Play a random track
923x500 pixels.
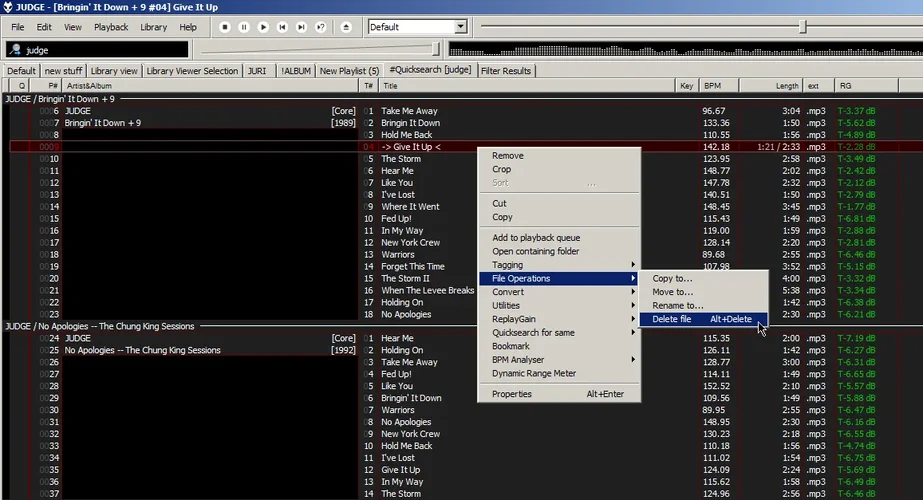[321, 27]
